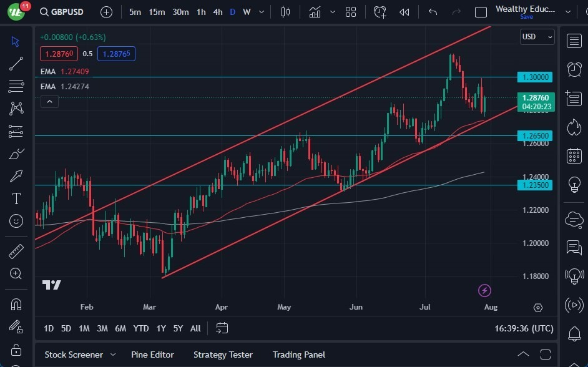Image resolution: width=588 pixels, height=367 pixels.
Task: Open the Notifications bell
Action: (x=574, y=335)
